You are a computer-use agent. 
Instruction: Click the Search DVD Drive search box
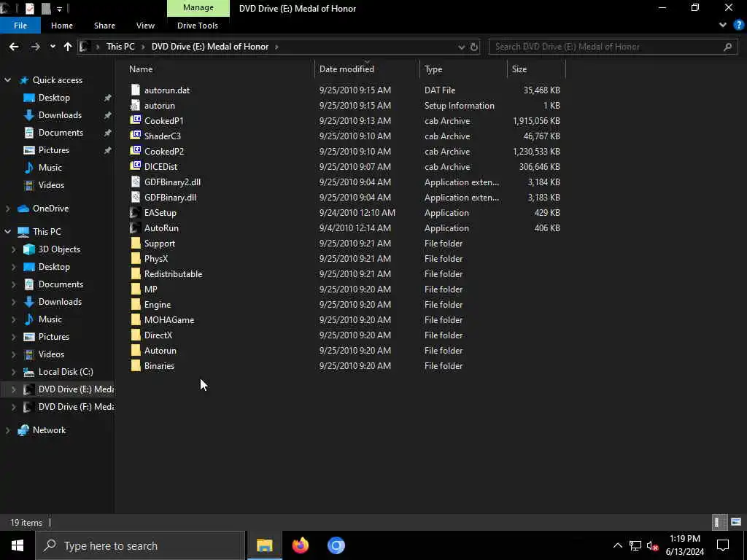pos(613,47)
